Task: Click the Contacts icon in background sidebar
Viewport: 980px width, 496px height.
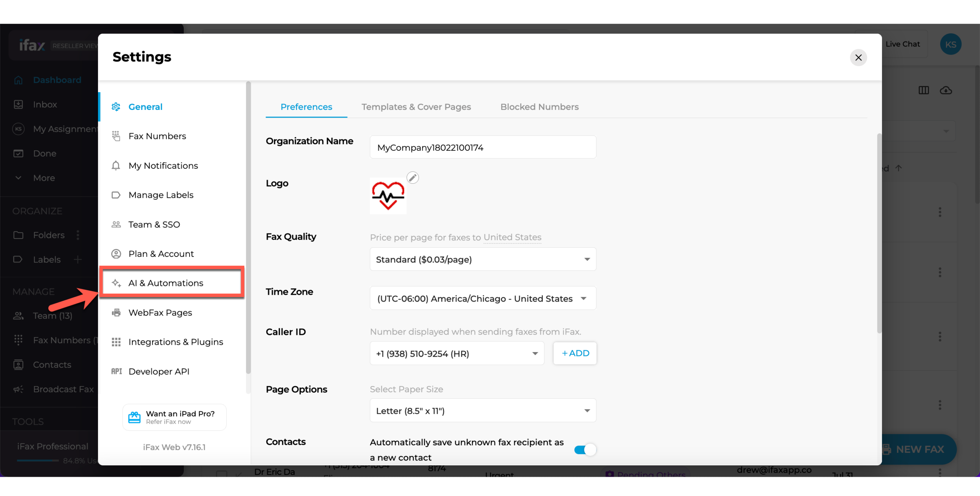Action: 18,365
